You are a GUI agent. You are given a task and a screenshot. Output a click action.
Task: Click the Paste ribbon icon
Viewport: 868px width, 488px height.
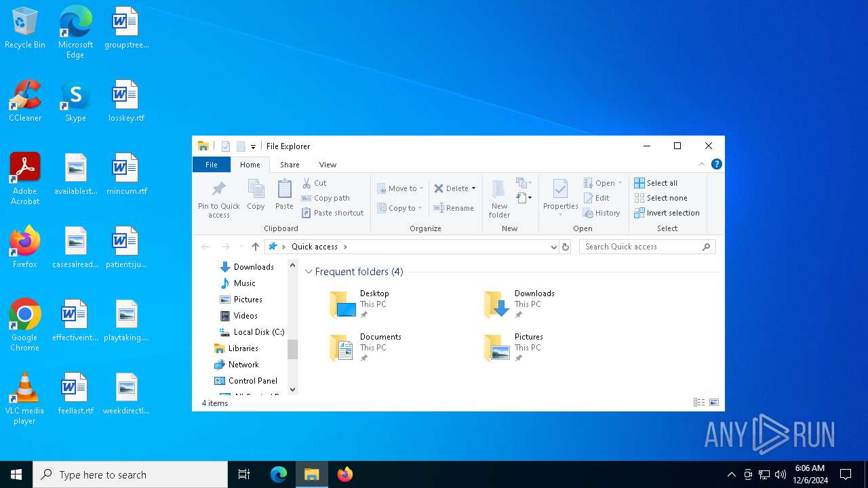(284, 195)
